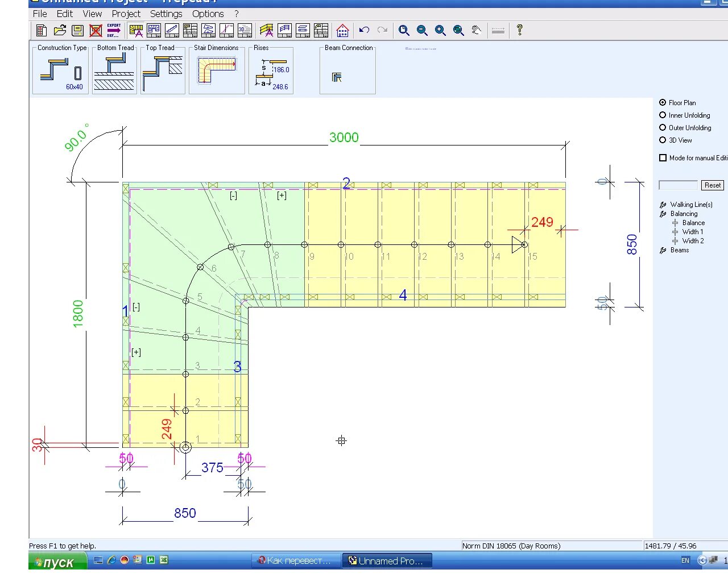Save the project with the disk icon
Screen dimensions: 728x582
[x=78, y=30]
